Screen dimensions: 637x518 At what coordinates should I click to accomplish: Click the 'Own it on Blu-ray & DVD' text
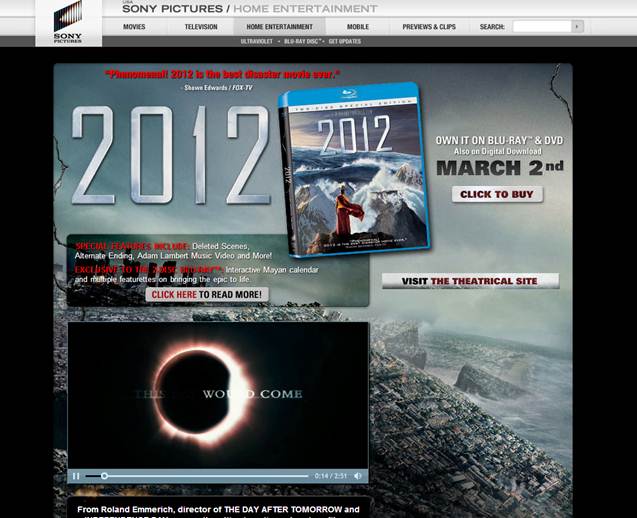[499, 141]
